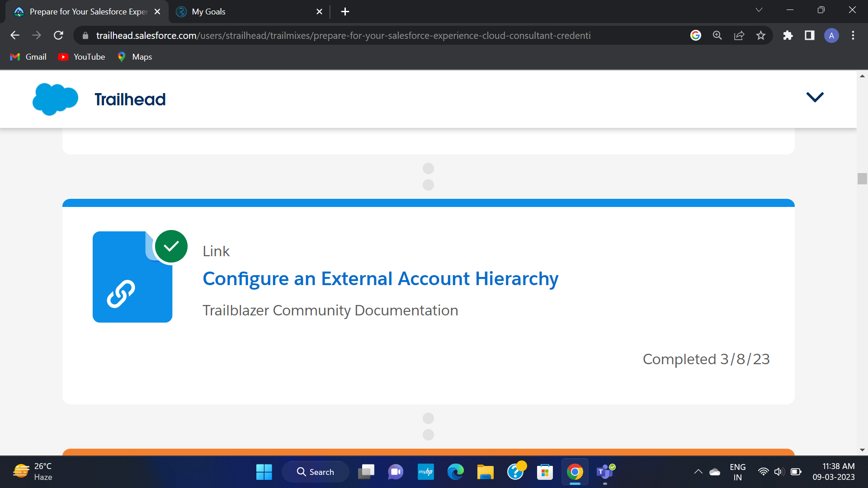
Task: Open the tab search dropdown arrow
Action: pyautogui.click(x=759, y=10)
